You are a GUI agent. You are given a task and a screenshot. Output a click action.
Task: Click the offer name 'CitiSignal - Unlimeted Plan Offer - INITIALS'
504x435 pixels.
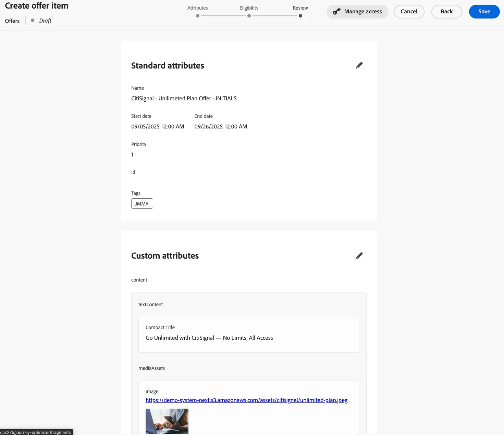pos(184,98)
